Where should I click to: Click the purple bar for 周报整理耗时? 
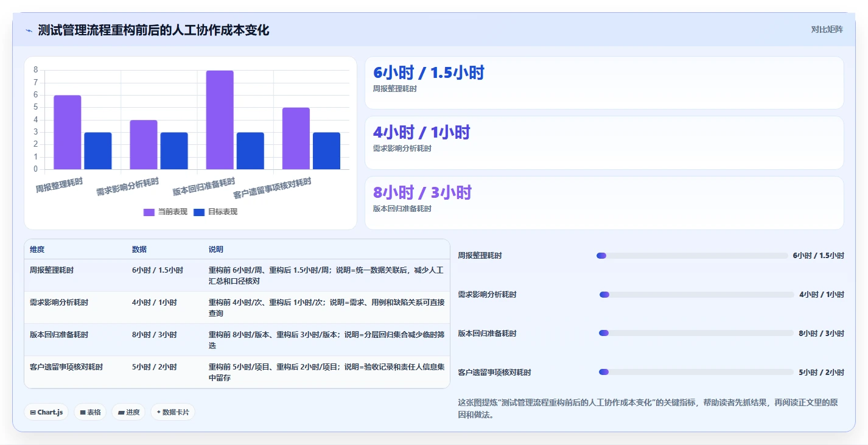[x=68, y=132]
